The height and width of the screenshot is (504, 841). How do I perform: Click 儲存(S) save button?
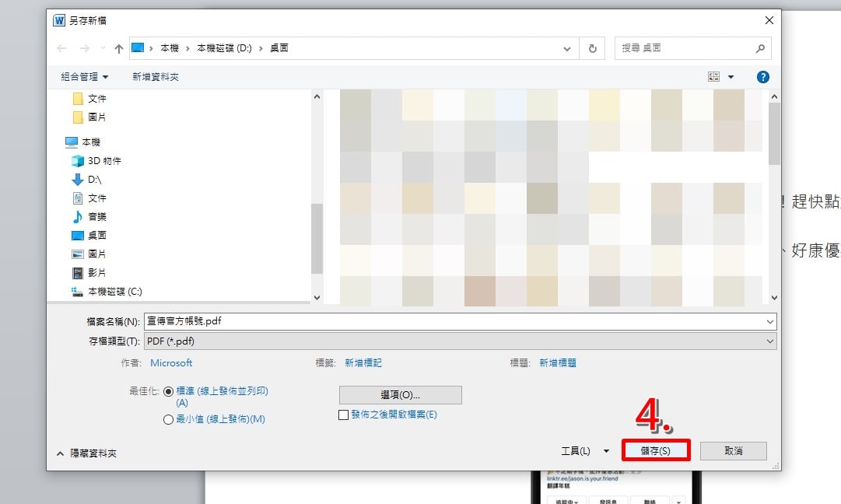[655, 451]
